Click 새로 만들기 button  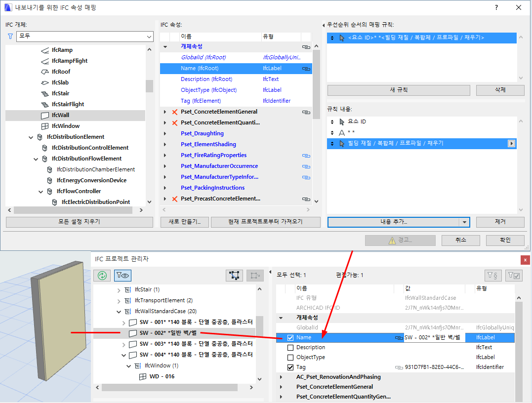point(185,222)
